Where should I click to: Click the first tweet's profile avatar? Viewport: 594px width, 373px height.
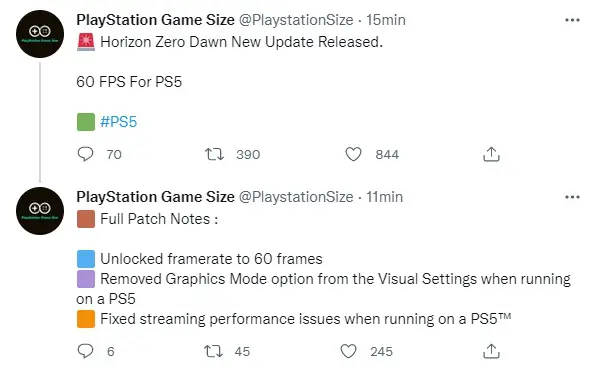(x=40, y=34)
